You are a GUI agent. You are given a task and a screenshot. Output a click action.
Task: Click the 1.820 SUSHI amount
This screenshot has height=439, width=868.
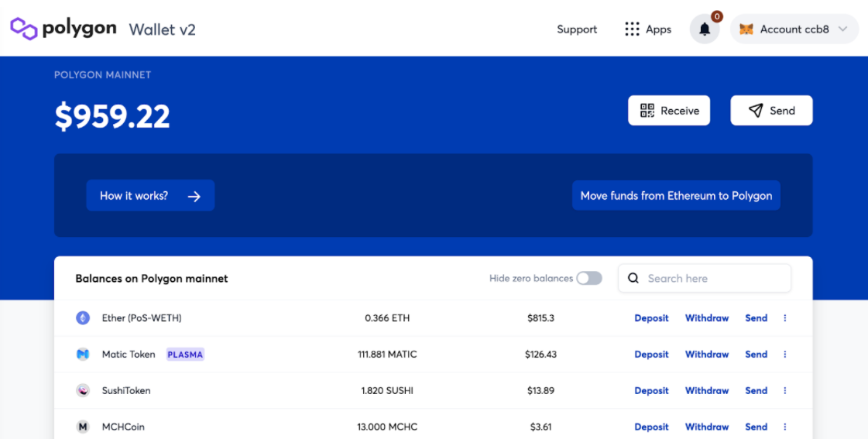pos(387,390)
